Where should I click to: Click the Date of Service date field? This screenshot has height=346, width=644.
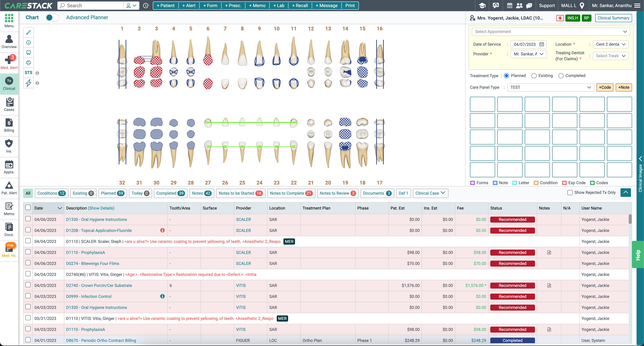click(528, 44)
